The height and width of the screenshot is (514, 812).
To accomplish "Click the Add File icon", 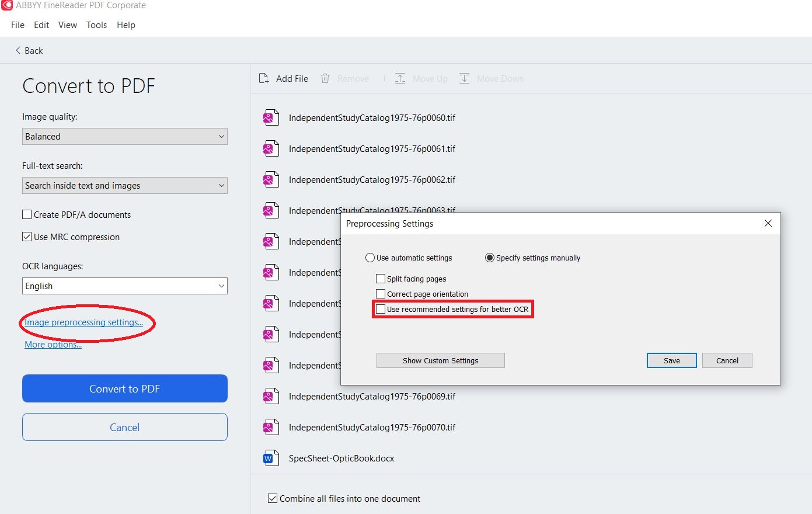I will pos(264,79).
